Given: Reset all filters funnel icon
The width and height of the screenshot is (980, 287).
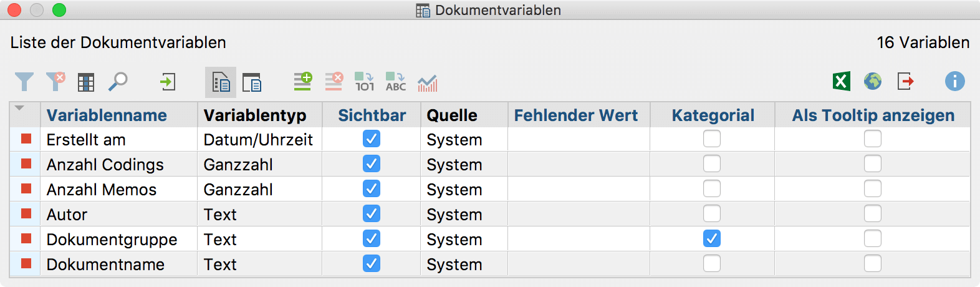Looking at the screenshot, I should pos(55,82).
